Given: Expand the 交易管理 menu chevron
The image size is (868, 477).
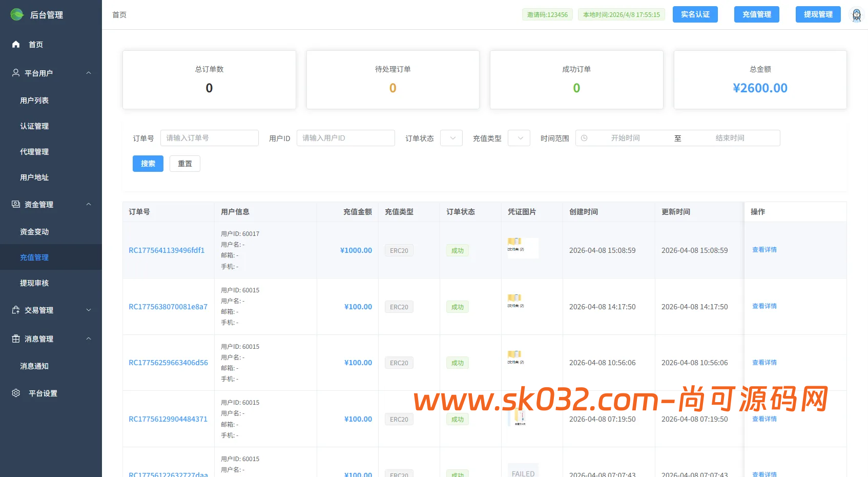Looking at the screenshot, I should click(x=89, y=310).
